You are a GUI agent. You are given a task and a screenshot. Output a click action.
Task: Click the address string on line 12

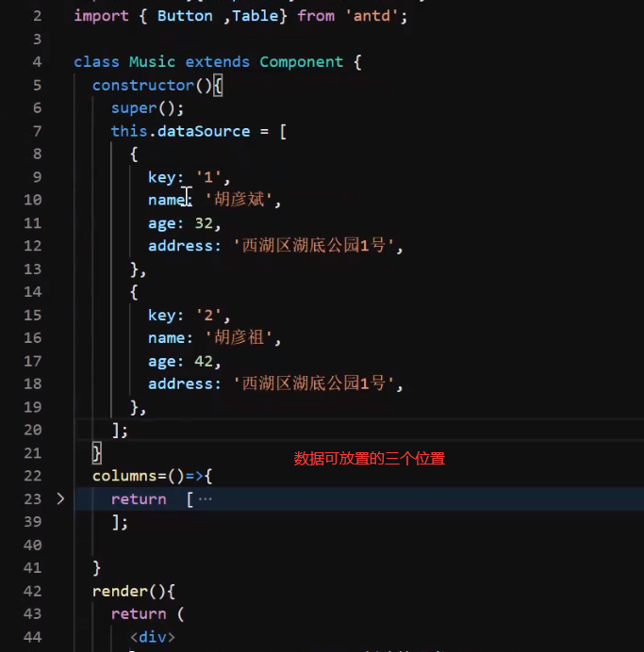point(313,246)
